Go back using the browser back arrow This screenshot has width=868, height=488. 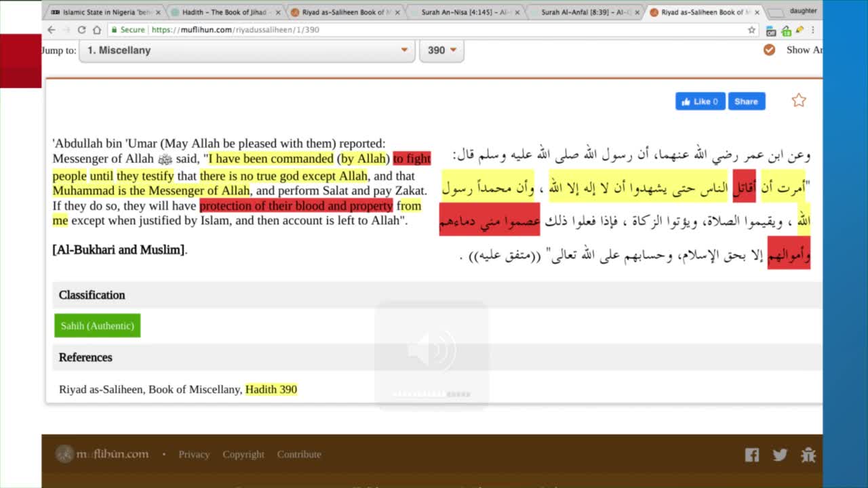pos(52,30)
